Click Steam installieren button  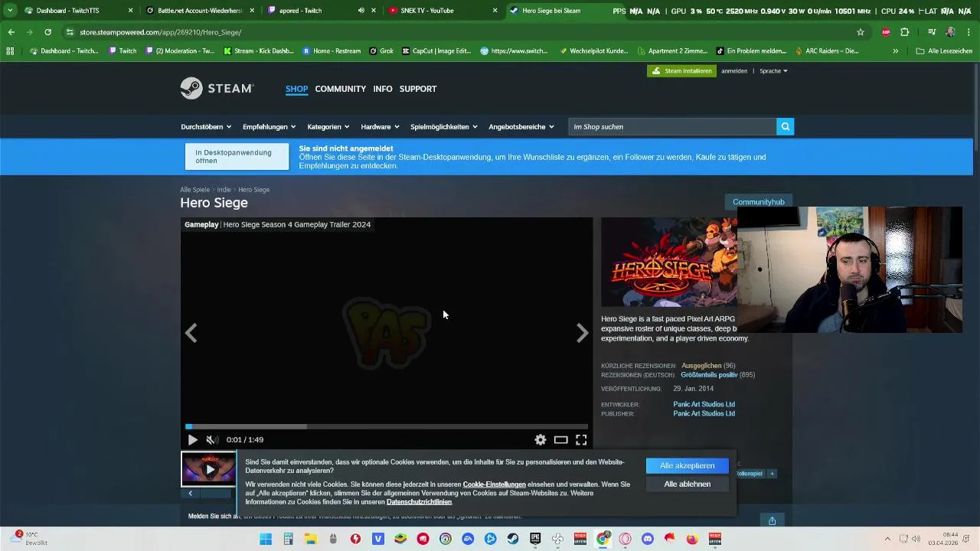tap(681, 71)
